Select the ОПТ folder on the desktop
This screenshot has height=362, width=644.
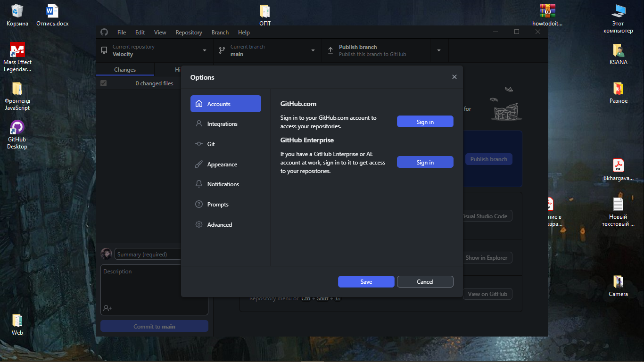point(265,15)
